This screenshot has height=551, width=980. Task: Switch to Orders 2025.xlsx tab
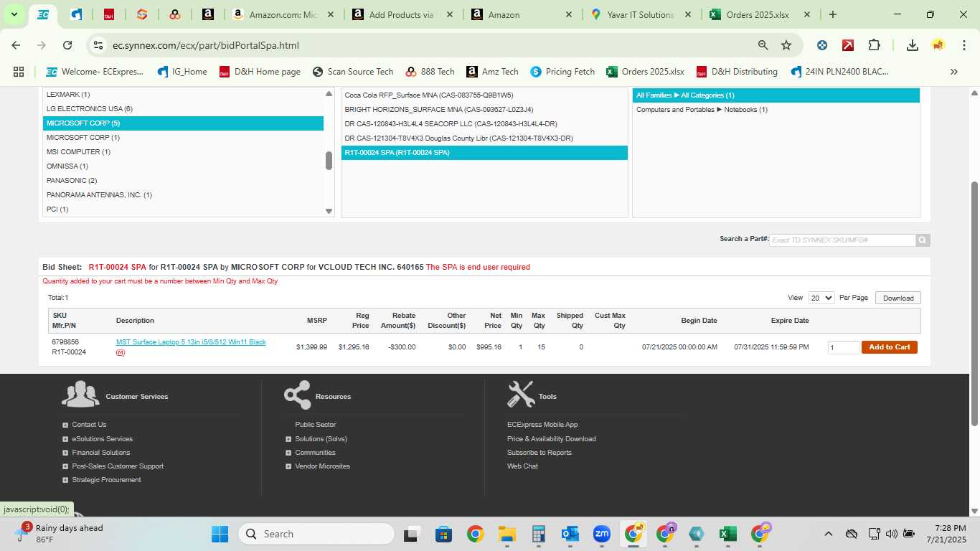pos(760,14)
